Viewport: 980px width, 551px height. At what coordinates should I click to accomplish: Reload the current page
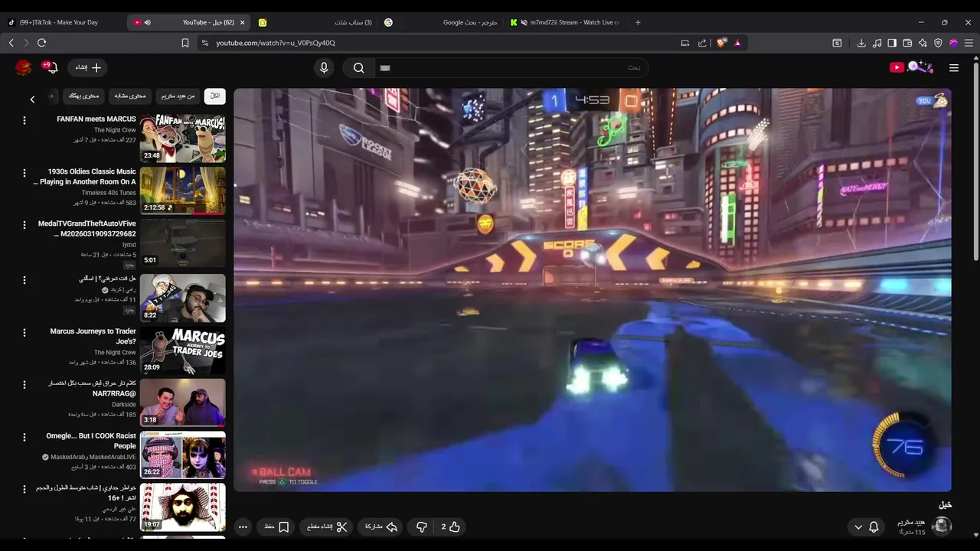(x=41, y=43)
